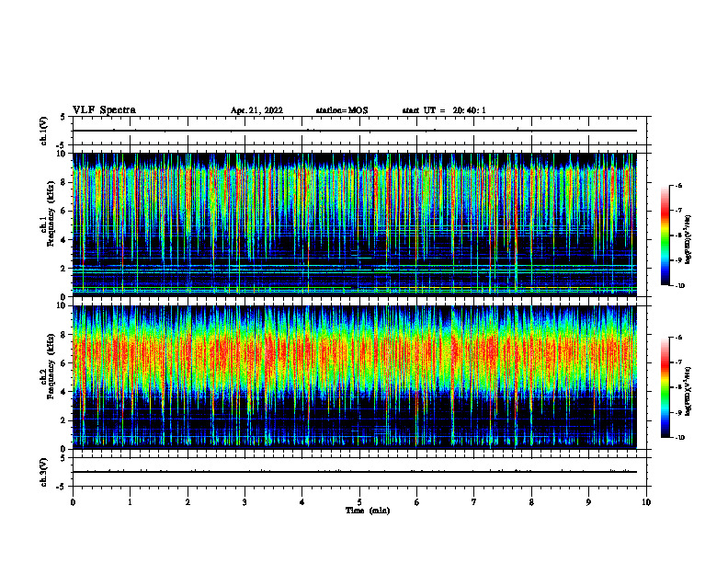Click the 'ch.1(V)' axis label at top
This screenshot has width=728, height=563.
pos(43,131)
